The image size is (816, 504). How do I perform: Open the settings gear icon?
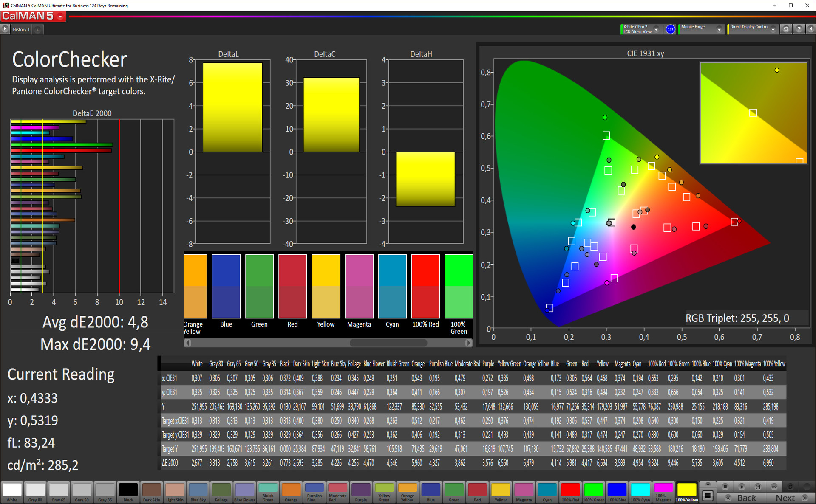tap(786, 29)
